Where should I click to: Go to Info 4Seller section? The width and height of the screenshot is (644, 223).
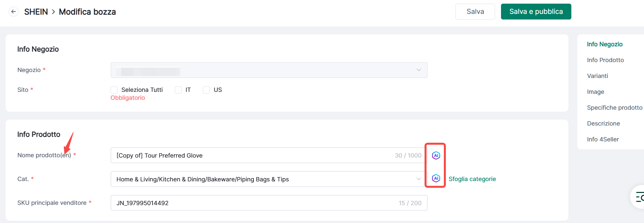click(603, 139)
